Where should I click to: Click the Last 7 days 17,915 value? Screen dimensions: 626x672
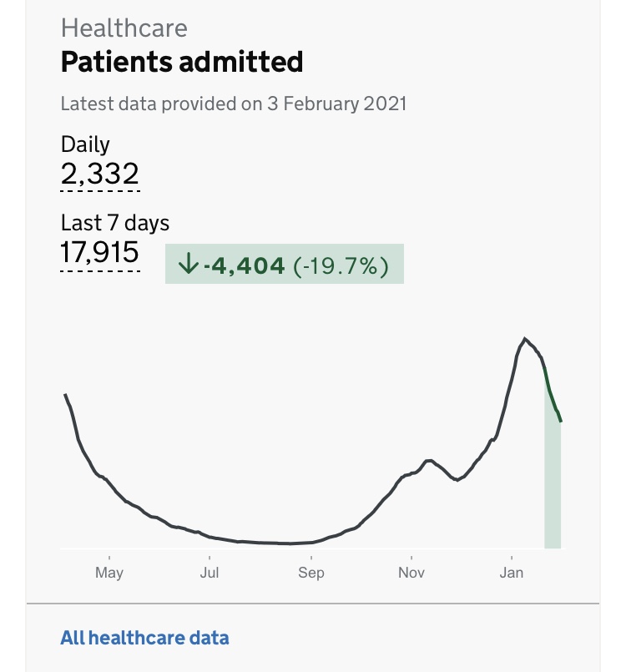[100, 252]
